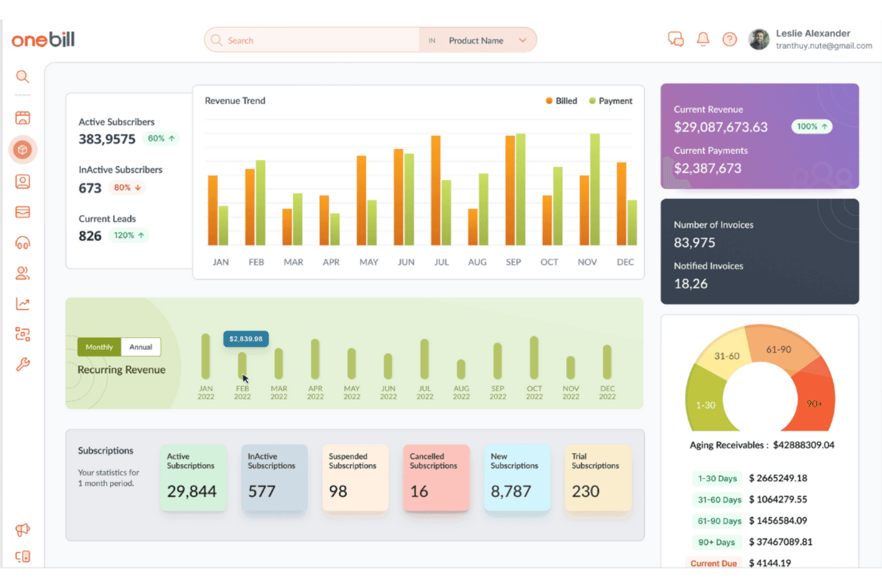Expand the Product Name search dropdown
Viewport: 882px width, 588px height.
(478, 41)
